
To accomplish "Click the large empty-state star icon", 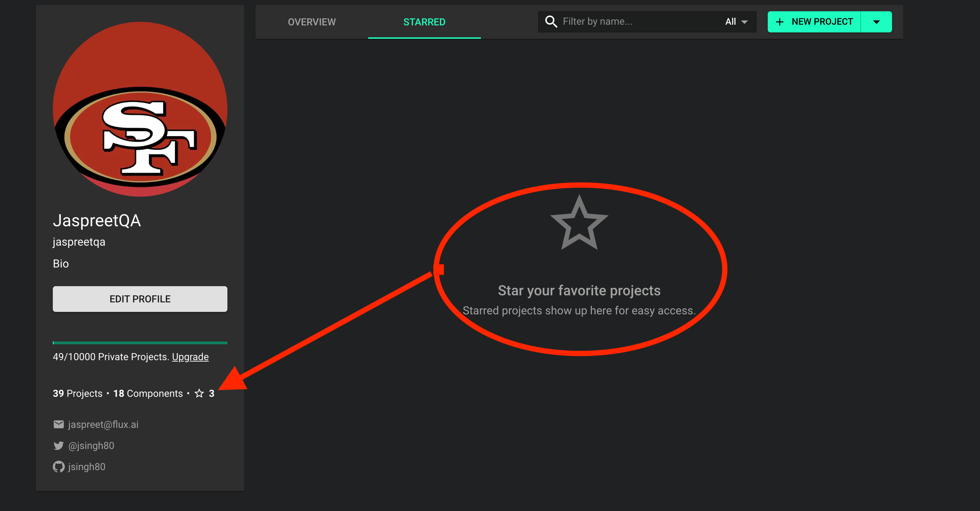I will [x=579, y=224].
